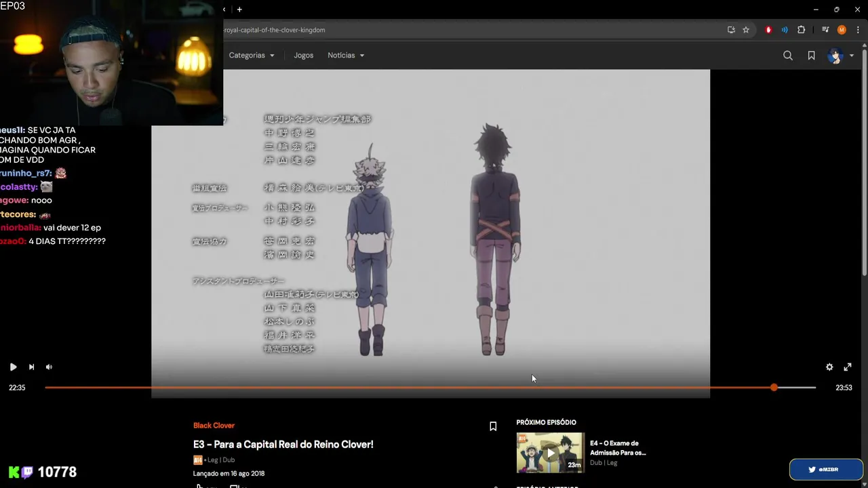This screenshot has width=868, height=488.
Task: Open the red hand ad blocker extension
Action: 768,30
